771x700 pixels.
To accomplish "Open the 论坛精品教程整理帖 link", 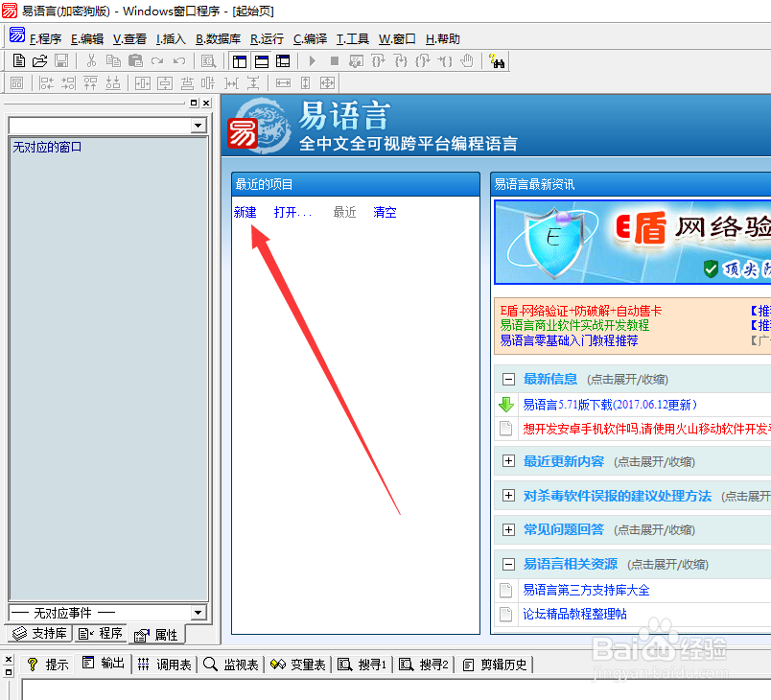I will coord(574,614).
